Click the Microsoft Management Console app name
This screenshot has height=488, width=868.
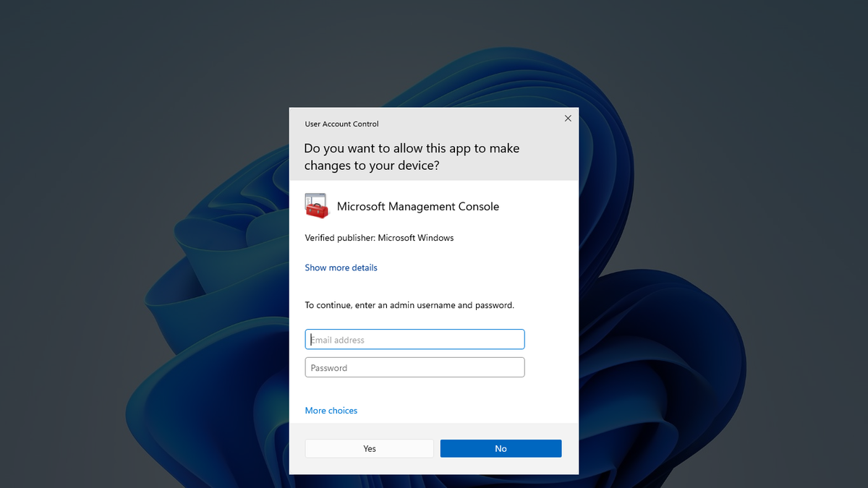coord(418,207)
